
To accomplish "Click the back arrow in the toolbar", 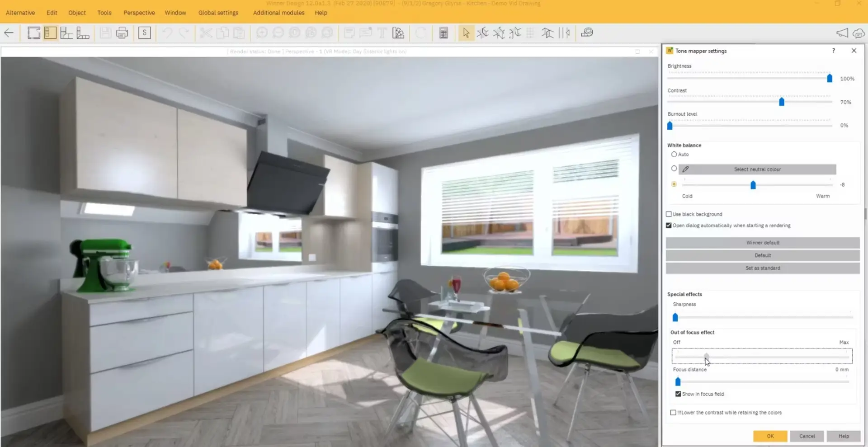I will click(x=9, y=33).
